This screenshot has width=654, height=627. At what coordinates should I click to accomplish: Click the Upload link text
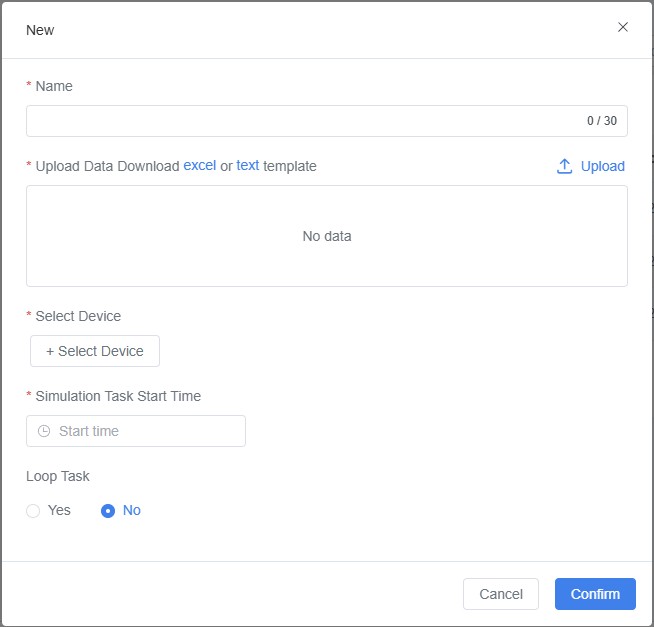click(602, 166)
